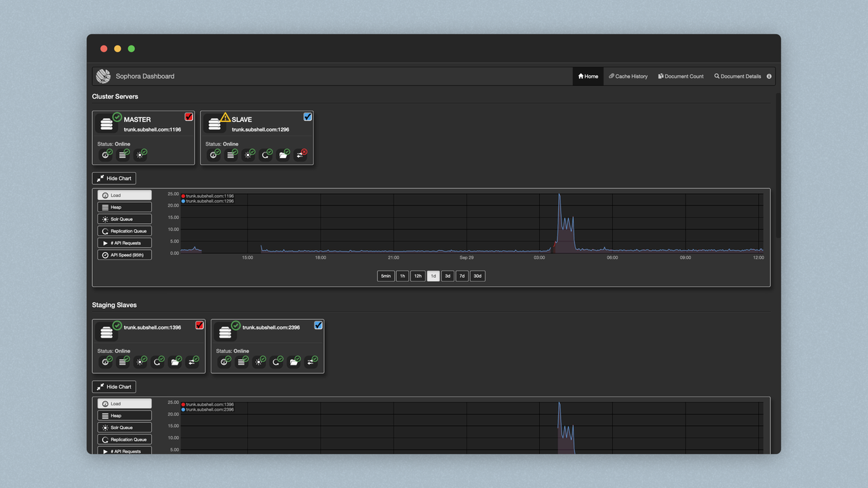Click the server stack icon for trunk.subshell.com:2396
This screenshot has height=488, width=868.
226,331
